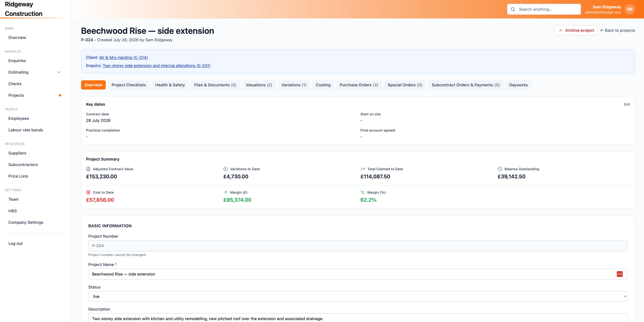The image size is (644, 322).
Task: Click into the Description text area
Action: point(358,318)
